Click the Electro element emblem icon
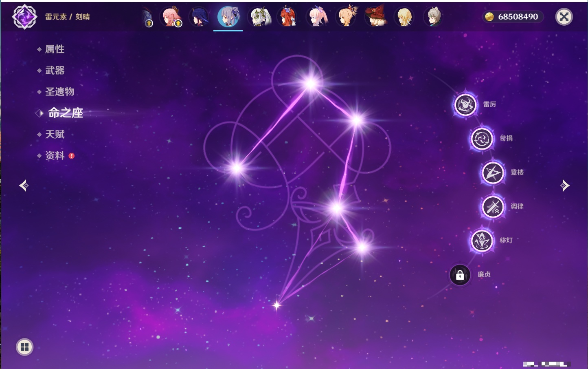 24,17
